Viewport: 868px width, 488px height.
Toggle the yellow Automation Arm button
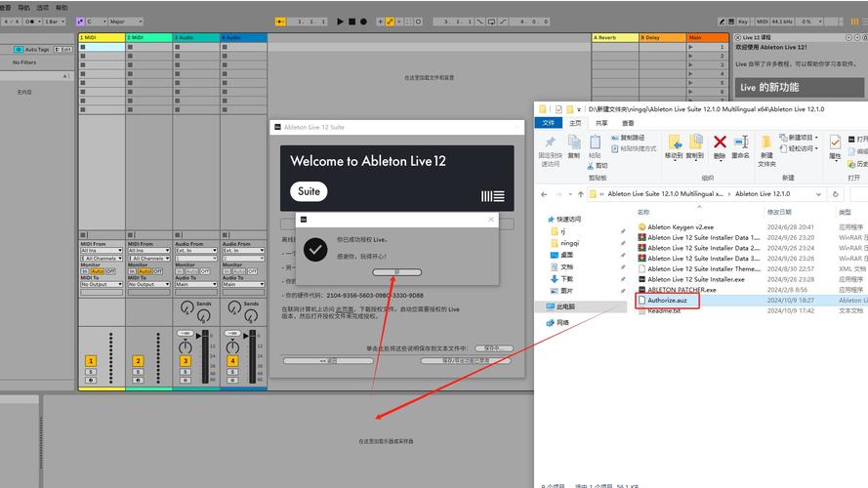(390, 21)
